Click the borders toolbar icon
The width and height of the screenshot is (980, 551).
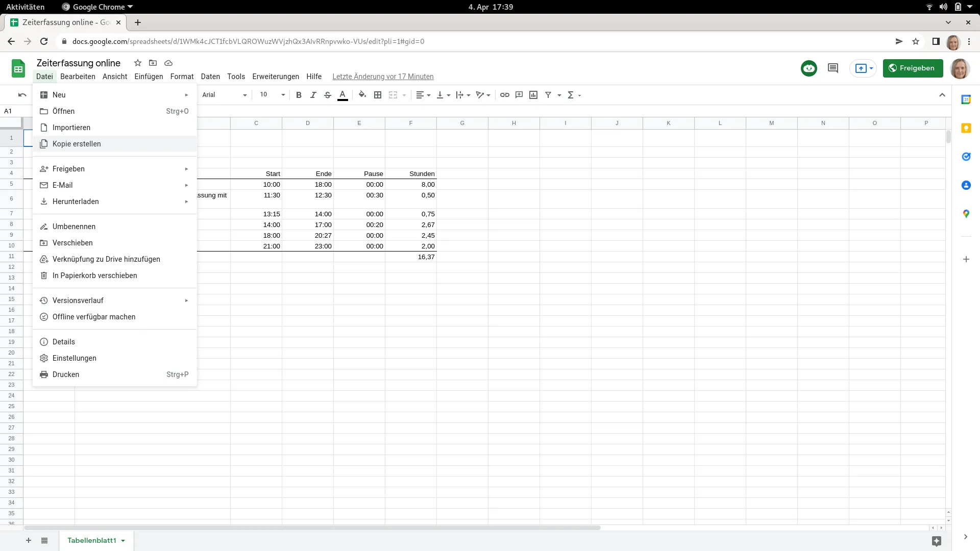click(378, 95)
